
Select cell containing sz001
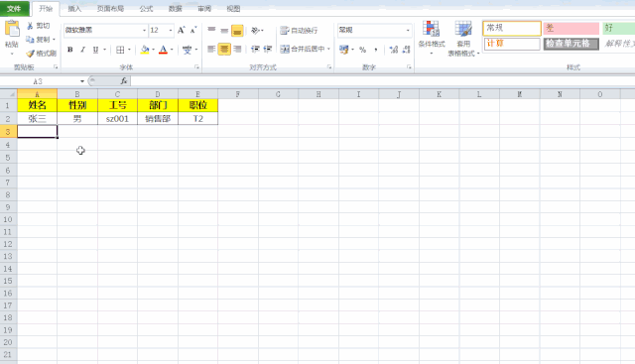point(117,119)
